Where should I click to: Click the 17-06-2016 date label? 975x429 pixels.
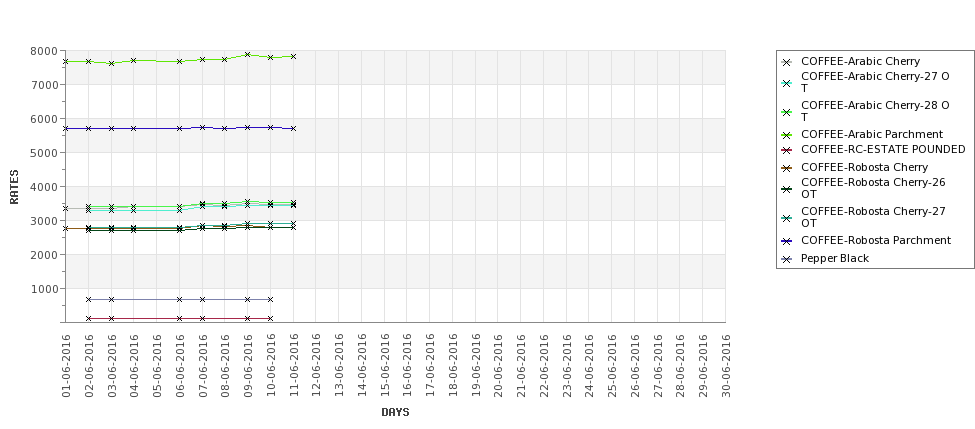430,366
